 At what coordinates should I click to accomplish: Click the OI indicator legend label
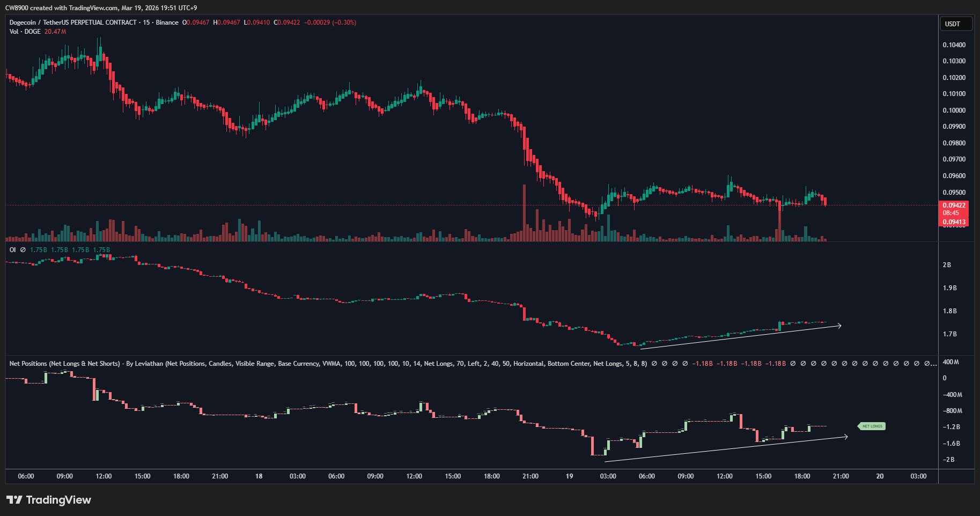click(13, 250)
